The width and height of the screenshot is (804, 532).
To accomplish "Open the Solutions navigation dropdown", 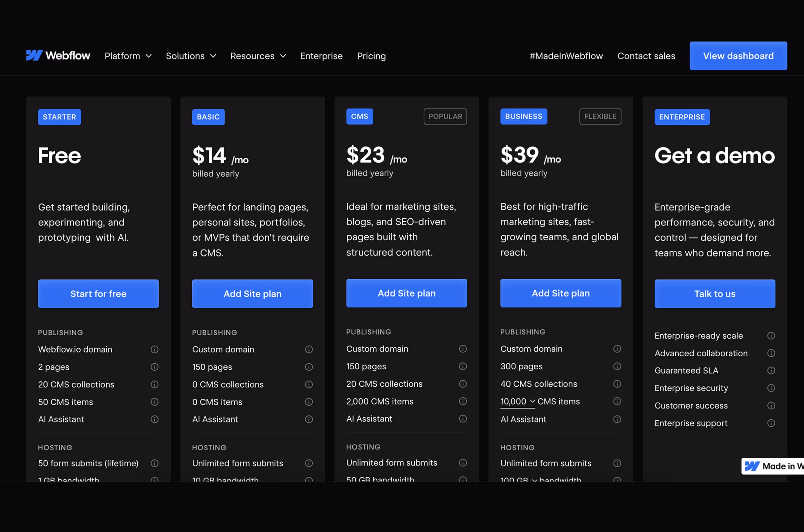I will pos(191,56).
